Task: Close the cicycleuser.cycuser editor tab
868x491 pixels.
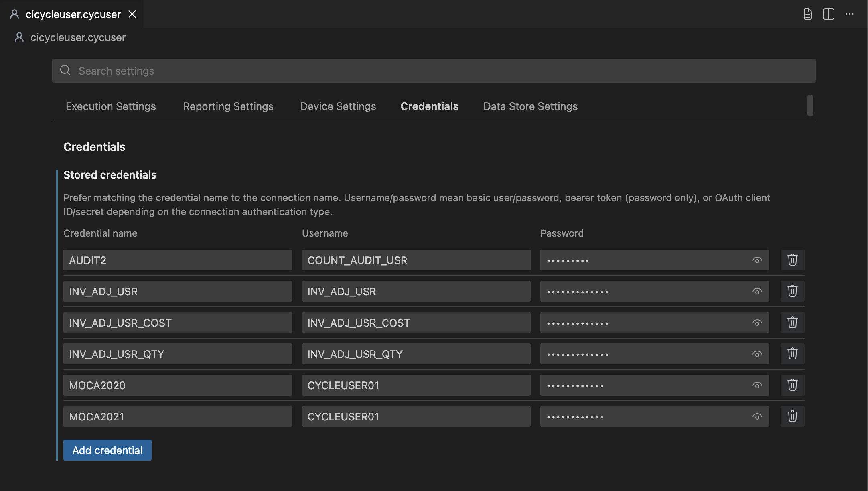Action: click(132, 14)
